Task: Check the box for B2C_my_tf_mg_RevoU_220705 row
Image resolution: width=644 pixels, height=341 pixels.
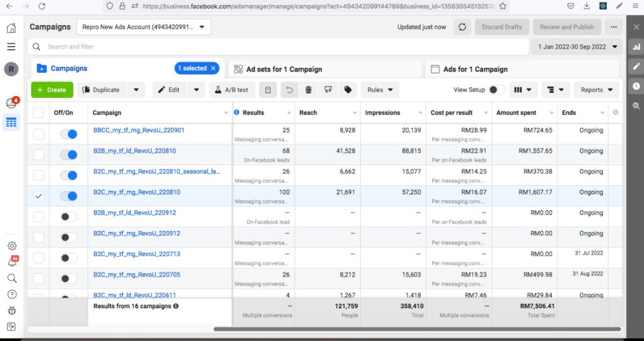Action: coord(38,279)
